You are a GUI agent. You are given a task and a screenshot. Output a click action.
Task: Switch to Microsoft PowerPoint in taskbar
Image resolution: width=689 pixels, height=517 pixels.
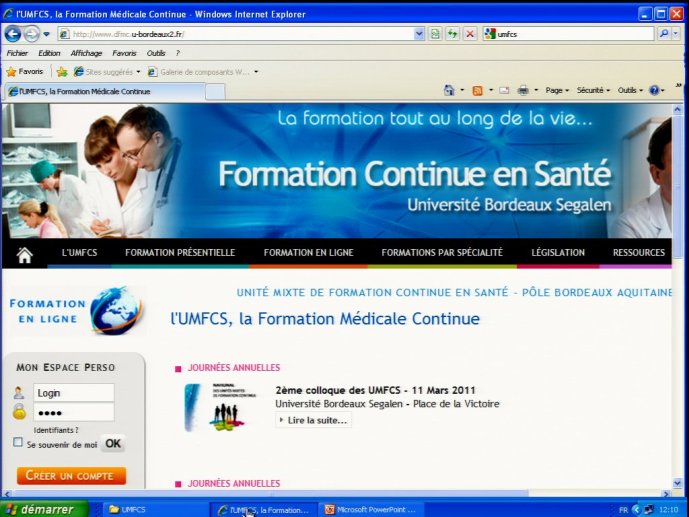point(371,510)
